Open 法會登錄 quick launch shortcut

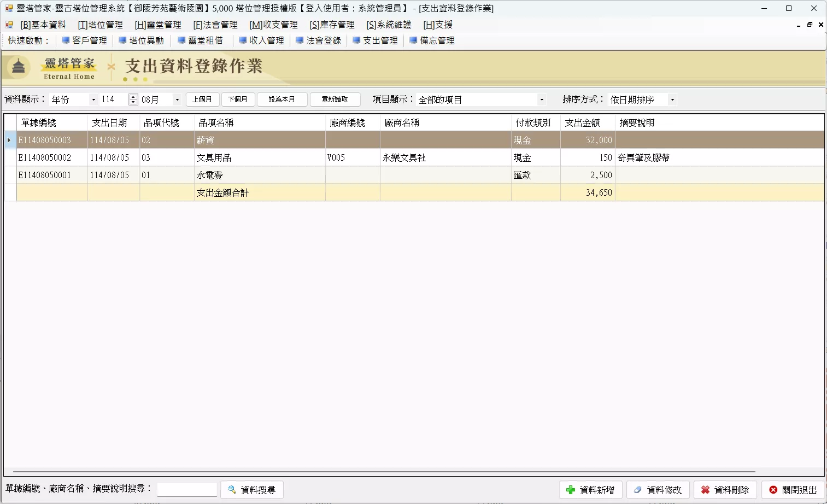click(318, 40)
